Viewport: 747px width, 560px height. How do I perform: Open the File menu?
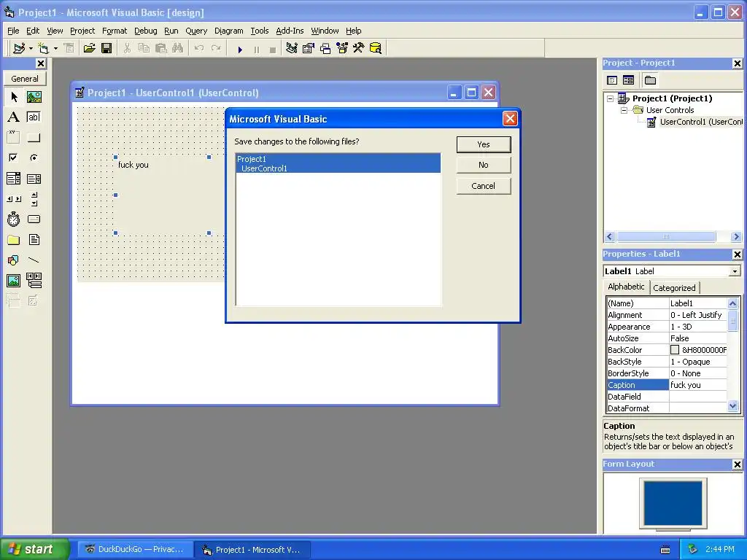(x=13, y=31)
